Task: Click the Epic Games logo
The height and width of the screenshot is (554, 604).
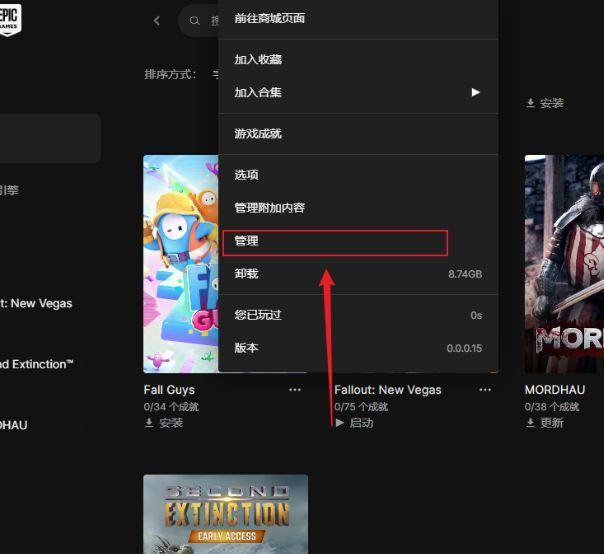Action: coord(10,19)
